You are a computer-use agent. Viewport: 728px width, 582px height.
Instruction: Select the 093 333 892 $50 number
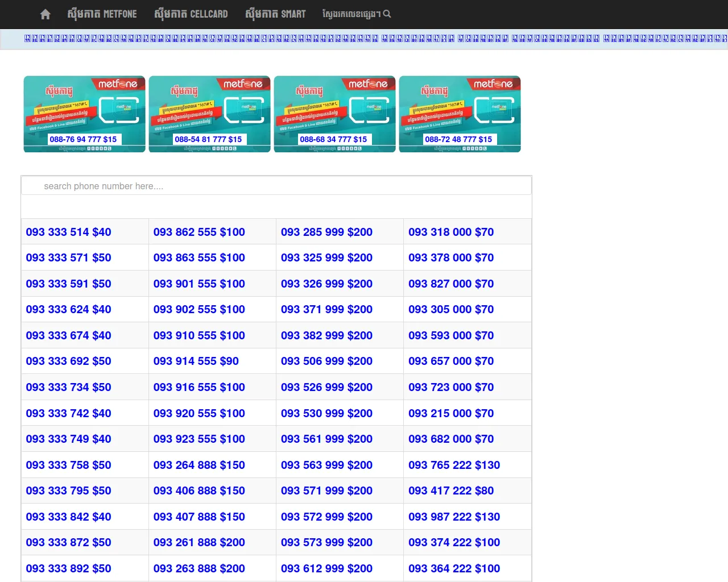[68, 568]
